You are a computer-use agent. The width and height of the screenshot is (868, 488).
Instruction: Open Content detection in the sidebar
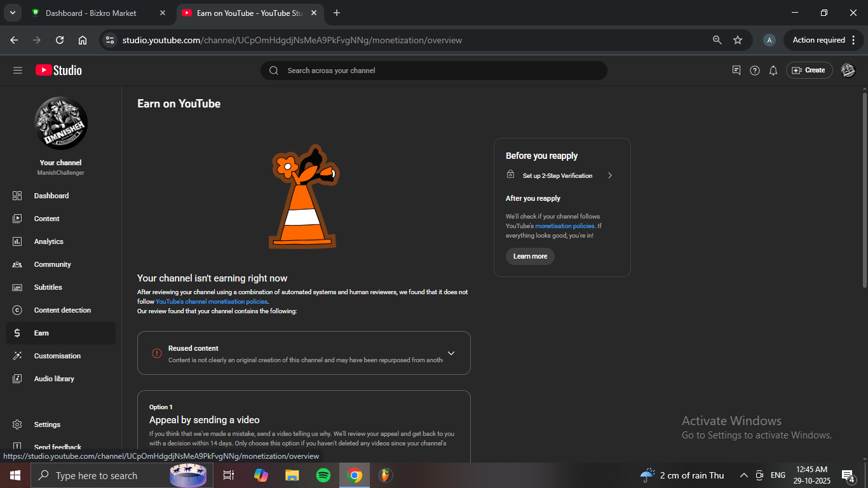62,310
